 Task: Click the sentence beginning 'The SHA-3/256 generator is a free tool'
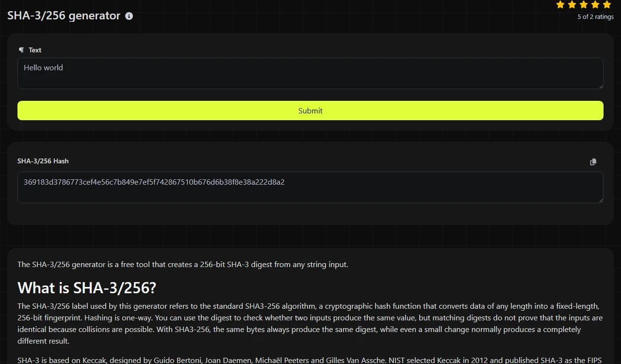coord(183,265)
